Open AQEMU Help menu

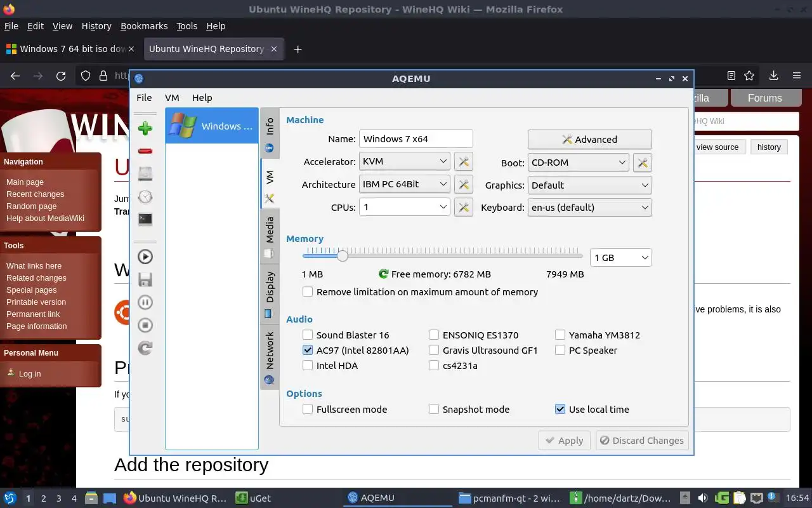point(202,98)
